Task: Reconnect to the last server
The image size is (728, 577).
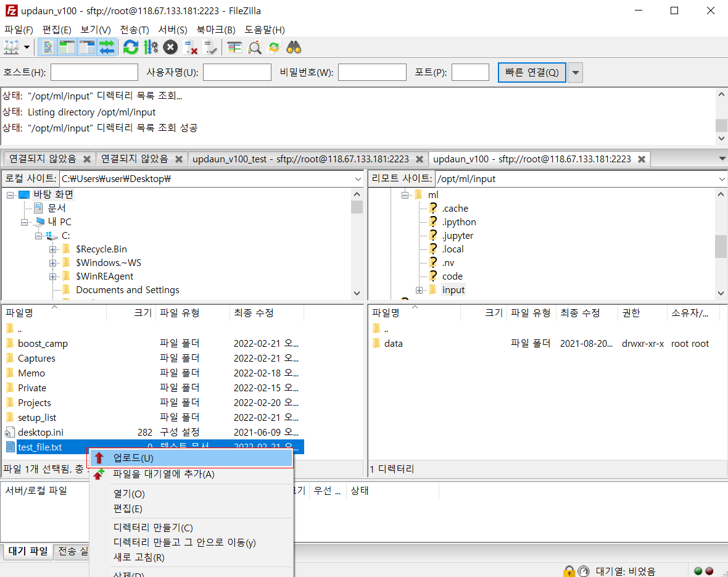Action: coord(210,48)
